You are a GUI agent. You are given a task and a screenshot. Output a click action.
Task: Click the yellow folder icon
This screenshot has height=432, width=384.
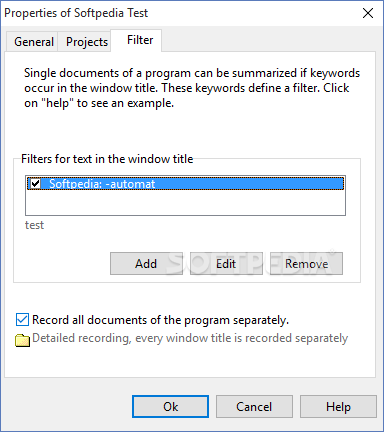click(x=23, y=340)
